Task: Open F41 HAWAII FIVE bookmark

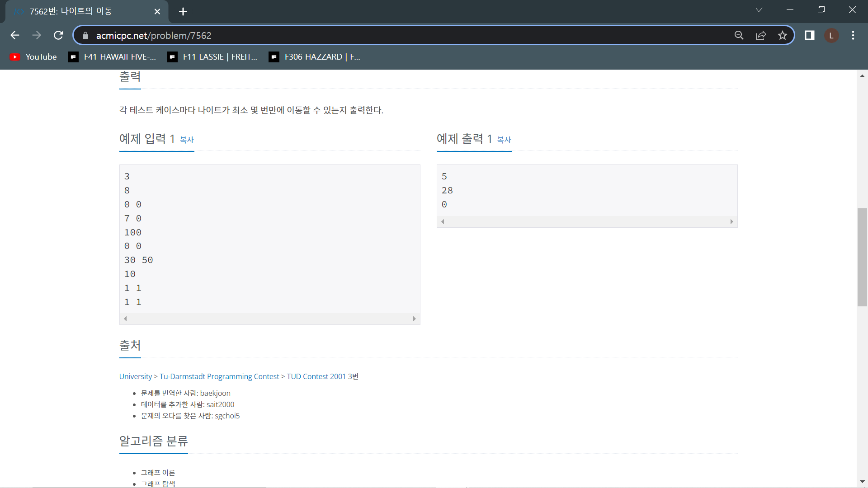Action: point(112,57)
